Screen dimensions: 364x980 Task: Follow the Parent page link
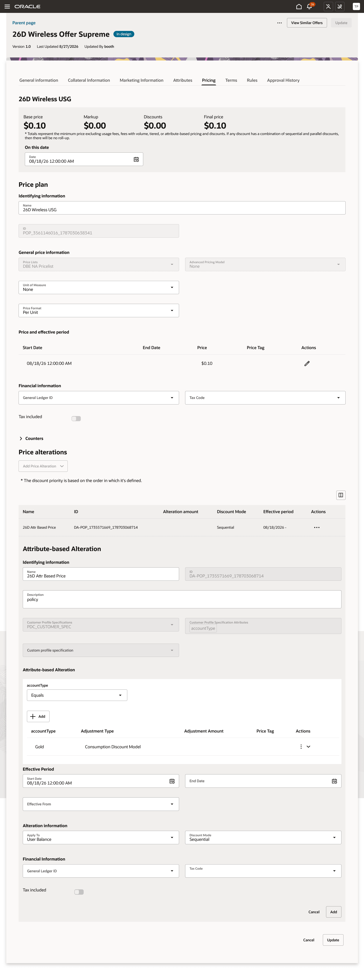(24, 23)
